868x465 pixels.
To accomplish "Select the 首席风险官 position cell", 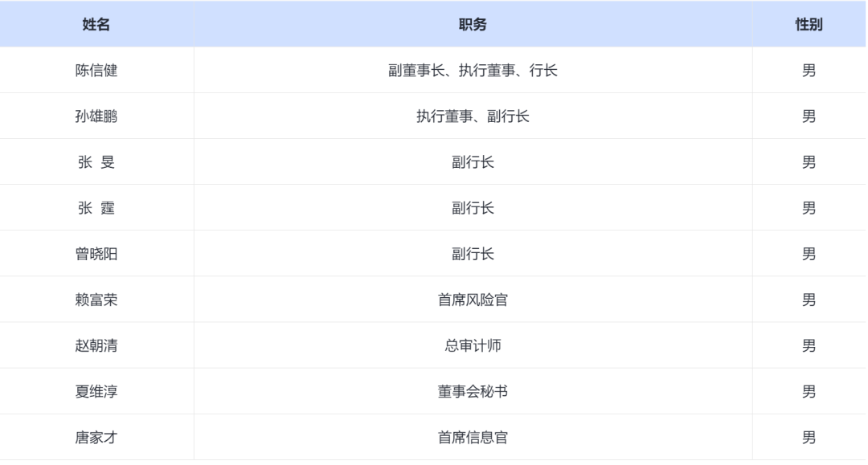I will click(x=473, y=300).
